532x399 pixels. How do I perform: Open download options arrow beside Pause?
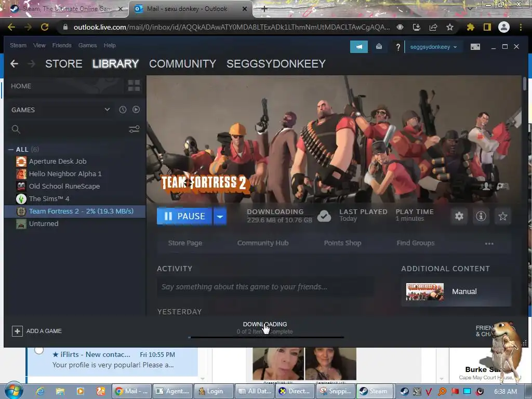click(220, 216)
